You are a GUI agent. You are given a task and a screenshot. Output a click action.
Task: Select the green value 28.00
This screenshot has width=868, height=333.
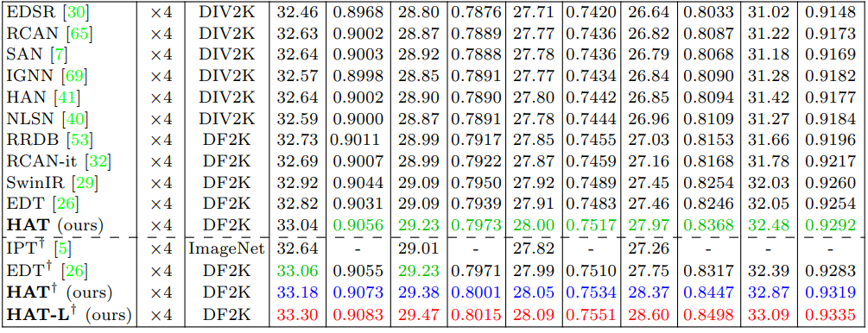point(534,225)
